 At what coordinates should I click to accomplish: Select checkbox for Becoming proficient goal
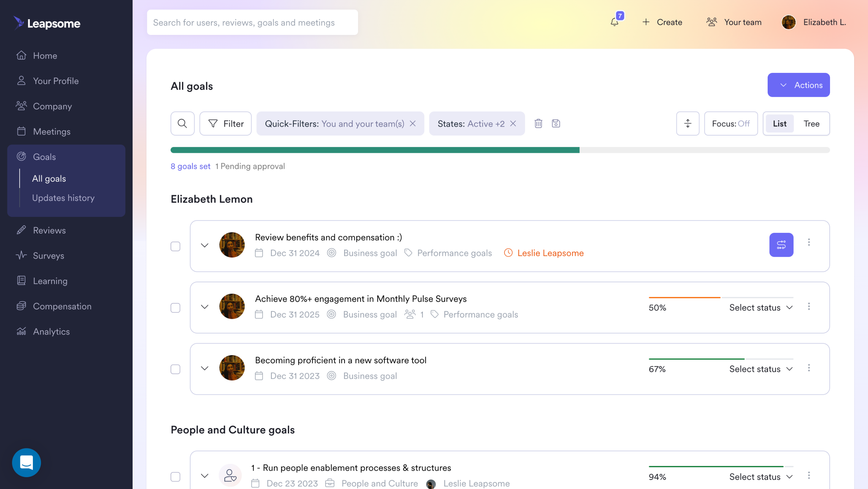(x=175, y=369)
